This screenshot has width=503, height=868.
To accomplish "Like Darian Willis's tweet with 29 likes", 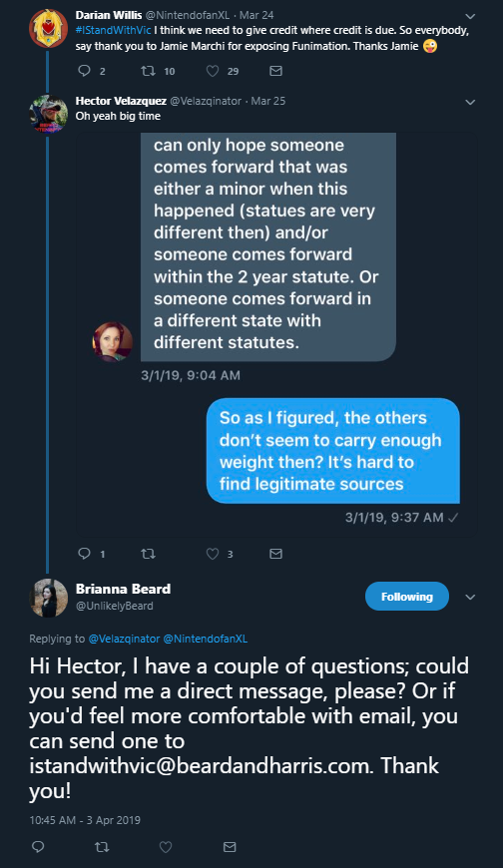I will point(213,70).
